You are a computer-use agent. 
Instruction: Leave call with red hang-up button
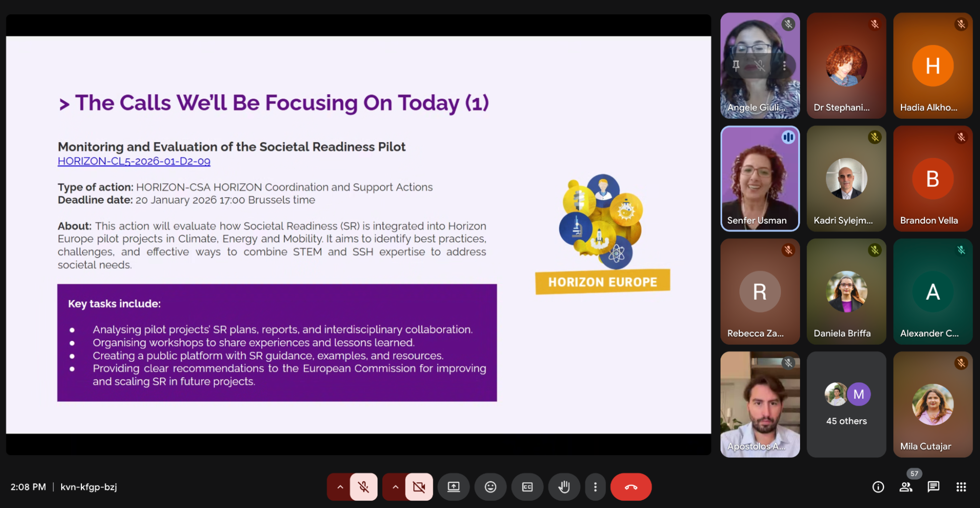pyautogui.click(x=630, y=487)
